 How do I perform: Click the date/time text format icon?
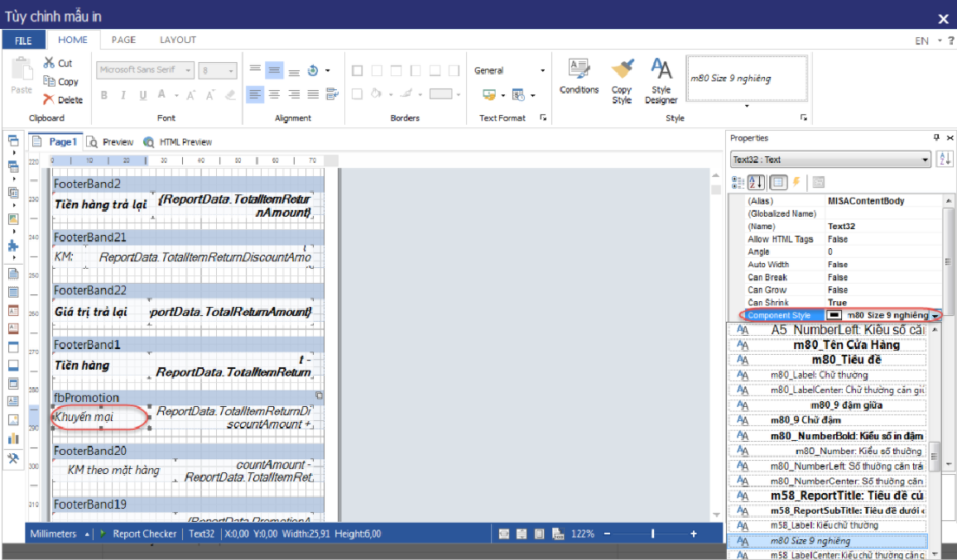click(x=518, y=94)
